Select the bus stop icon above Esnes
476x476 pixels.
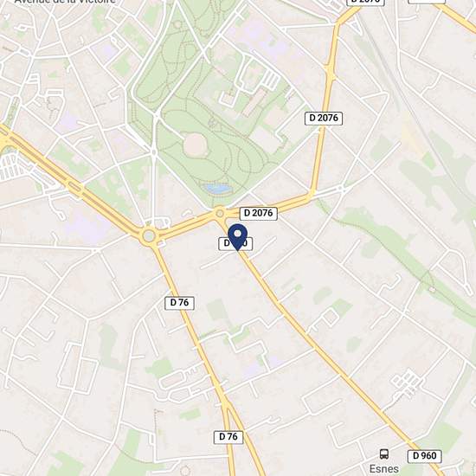click(x=384, y=453)
